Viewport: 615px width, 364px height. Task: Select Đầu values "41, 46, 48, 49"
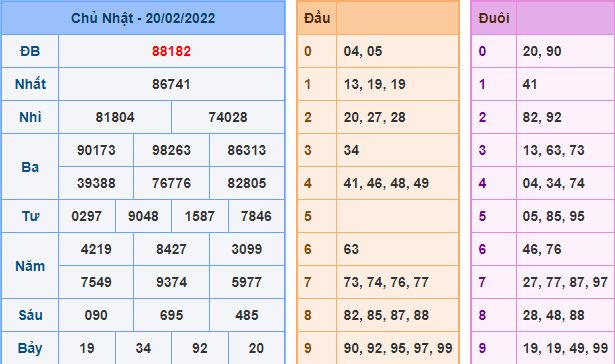[386, 183]
